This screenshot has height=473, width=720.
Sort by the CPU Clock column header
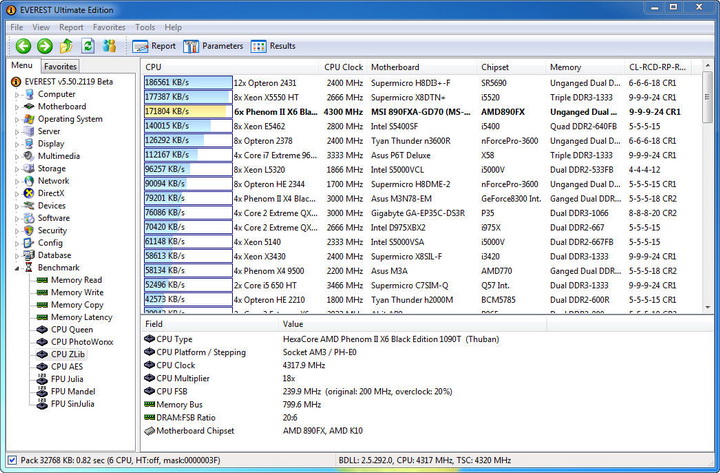point(343,67)
